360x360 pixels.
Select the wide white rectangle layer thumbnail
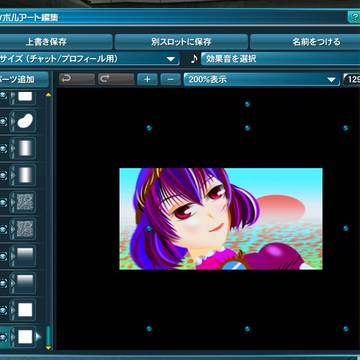(x=25, y=97)
